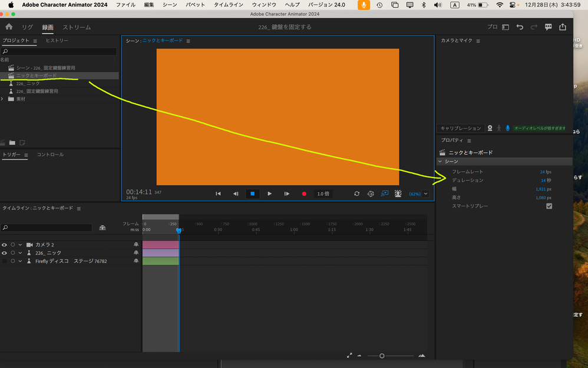Step forward one frame
The width and height of the screenshot is (588, 368).
[x=286, y=194]
